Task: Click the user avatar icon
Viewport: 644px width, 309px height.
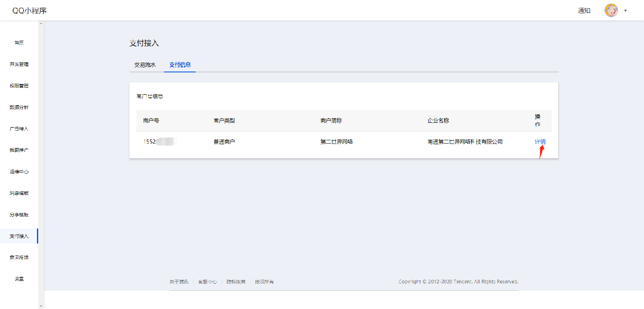Action: 611,11
